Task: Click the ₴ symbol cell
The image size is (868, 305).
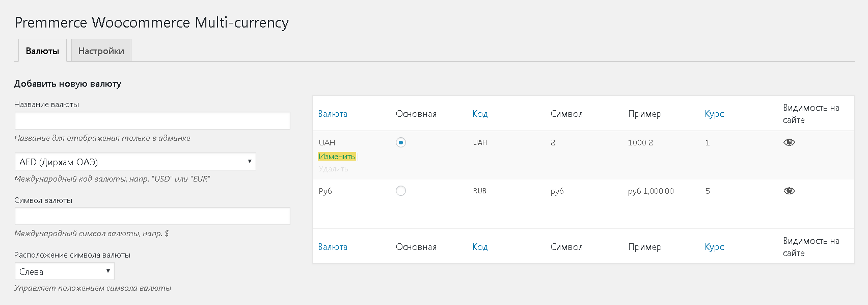Action: coord(553,142)
